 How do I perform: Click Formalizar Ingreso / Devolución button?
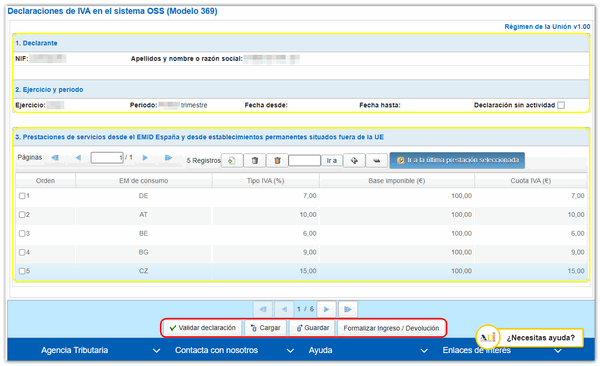(x=391, y=328)
